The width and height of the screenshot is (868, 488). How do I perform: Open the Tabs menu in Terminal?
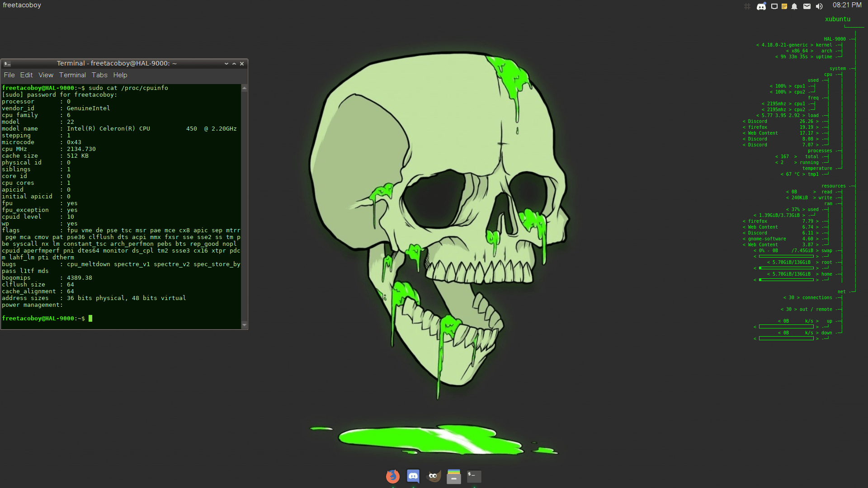[99, 75]
